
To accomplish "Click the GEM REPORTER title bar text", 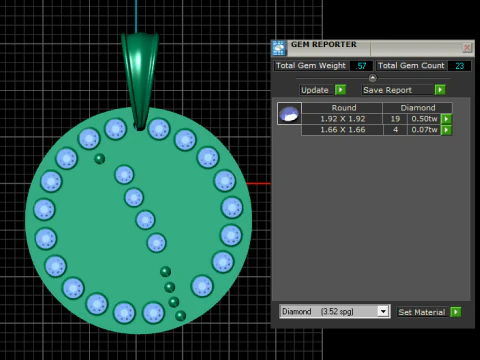I will (x=324, y=44).
